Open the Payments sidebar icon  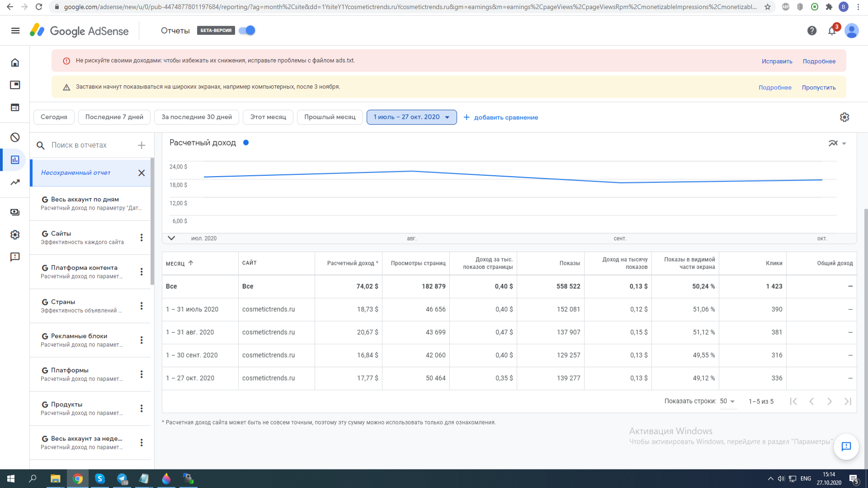point(15,212)
